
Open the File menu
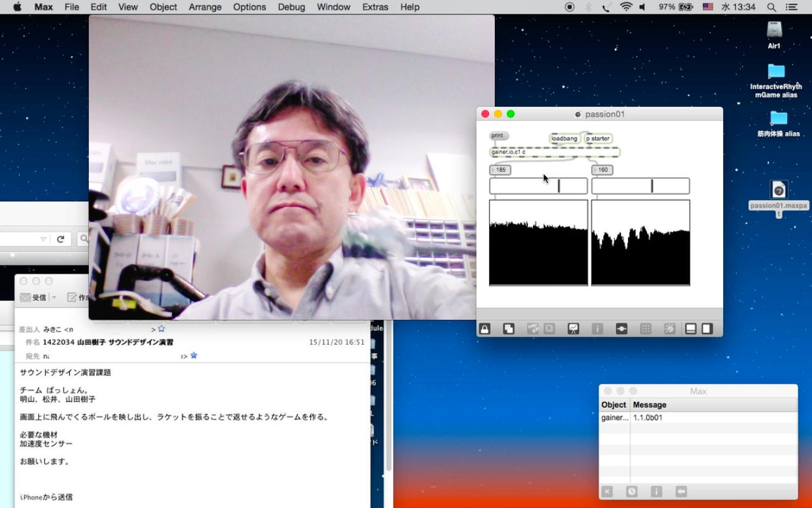tap(72, 7)
